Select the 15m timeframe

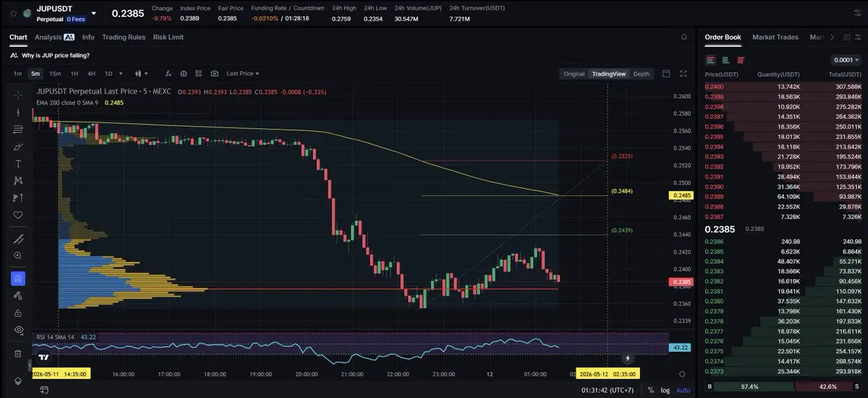(x=55, y=73)
